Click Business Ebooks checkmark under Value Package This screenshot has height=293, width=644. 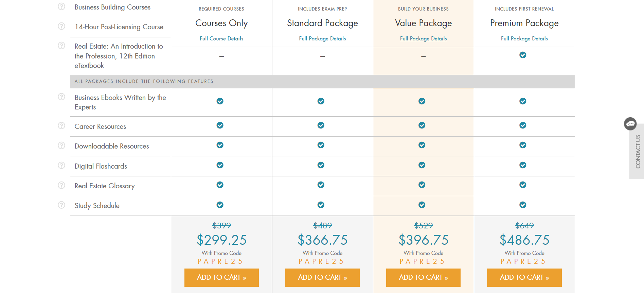422,101
